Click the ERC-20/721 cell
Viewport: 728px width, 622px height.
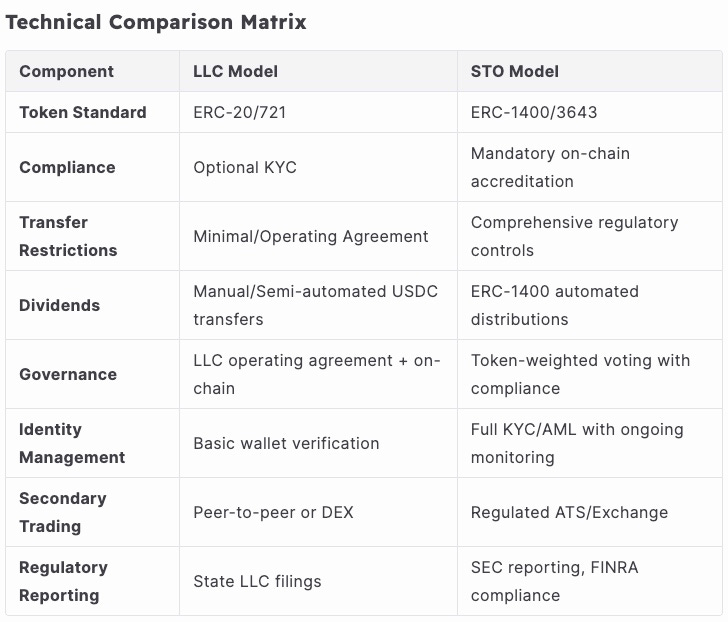[x=239, y=112]
